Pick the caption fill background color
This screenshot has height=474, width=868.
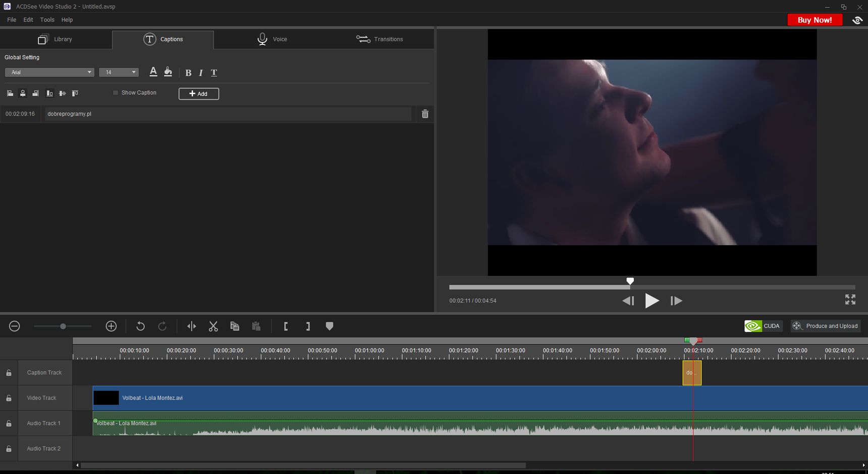point(168,72)
